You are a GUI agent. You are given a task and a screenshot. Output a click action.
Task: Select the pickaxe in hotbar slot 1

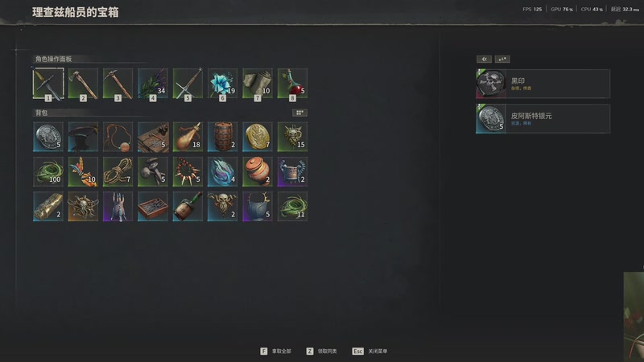coord(48,84)
